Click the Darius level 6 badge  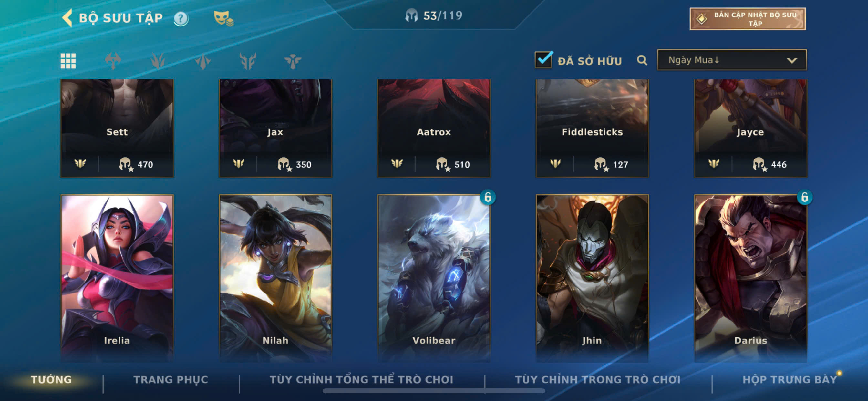click(804, 197)
